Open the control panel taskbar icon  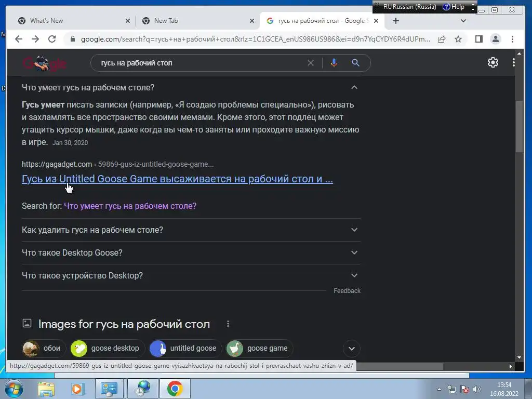109,389
